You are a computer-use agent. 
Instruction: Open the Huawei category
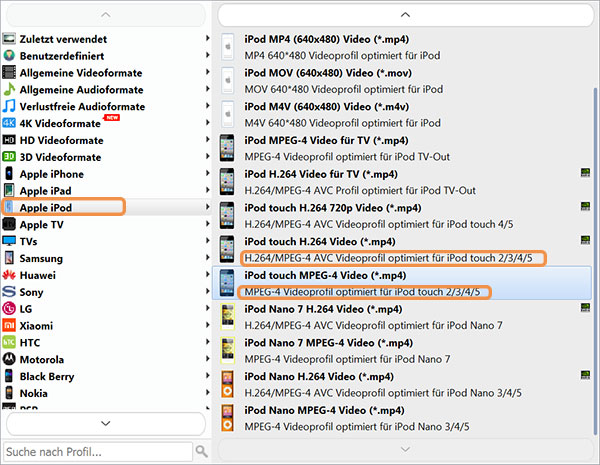tap(106, 275)
